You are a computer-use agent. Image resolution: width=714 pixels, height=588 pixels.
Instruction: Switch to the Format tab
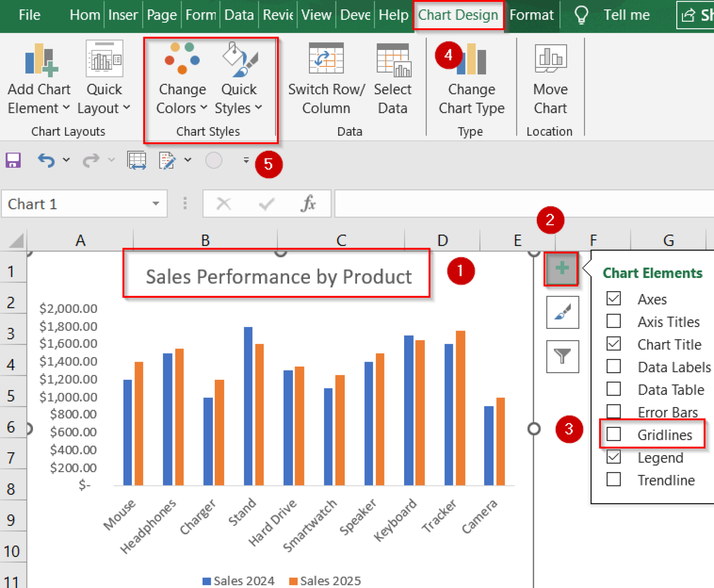tap(531, 15)
